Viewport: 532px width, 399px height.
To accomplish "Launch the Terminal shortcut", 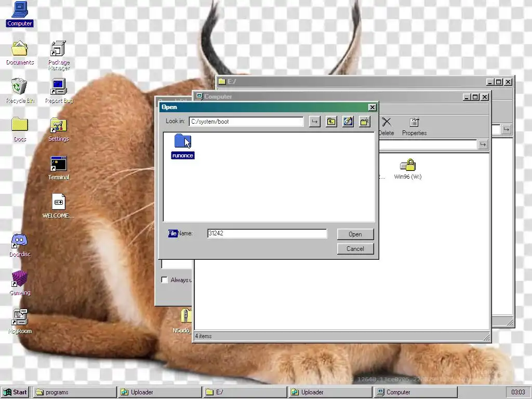I will pyautogui.click(x=59, y=168).
